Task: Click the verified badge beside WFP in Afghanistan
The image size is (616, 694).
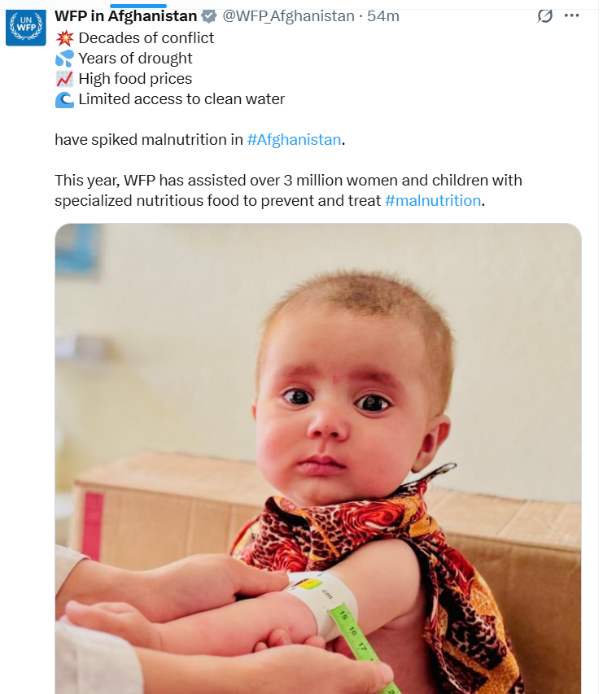Action: pyautogui.click(x=209, y=16)
